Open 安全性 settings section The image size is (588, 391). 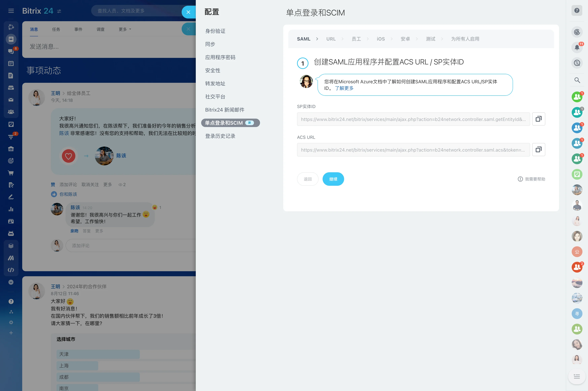(x=213, y=70)
